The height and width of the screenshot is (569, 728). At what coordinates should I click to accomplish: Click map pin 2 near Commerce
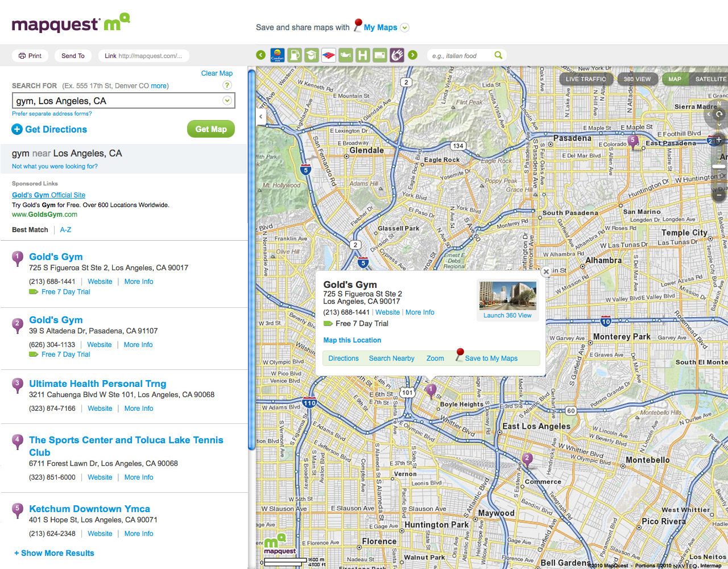(x=527, y=460)
